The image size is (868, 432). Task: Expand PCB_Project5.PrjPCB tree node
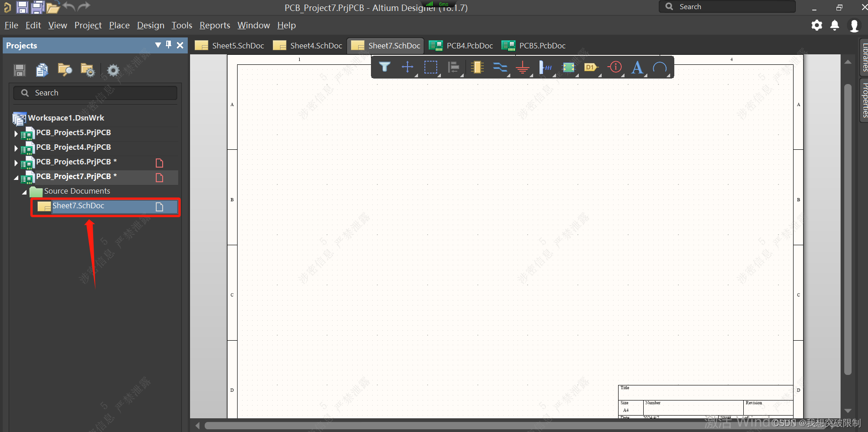tap(16, 134)
